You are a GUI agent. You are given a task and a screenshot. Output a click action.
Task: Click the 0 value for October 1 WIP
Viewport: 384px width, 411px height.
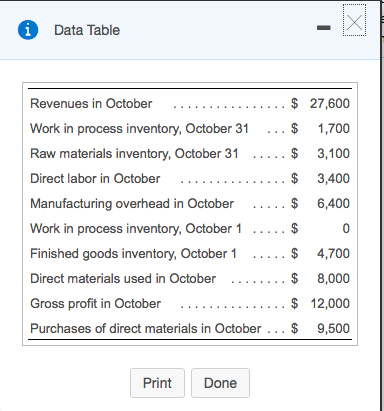click(x=346, y=229)
